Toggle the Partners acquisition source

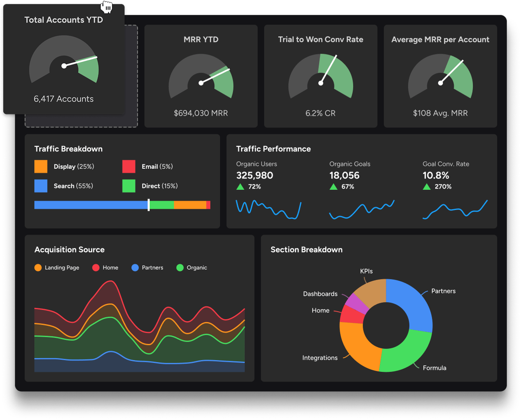(x=147, y=268)
